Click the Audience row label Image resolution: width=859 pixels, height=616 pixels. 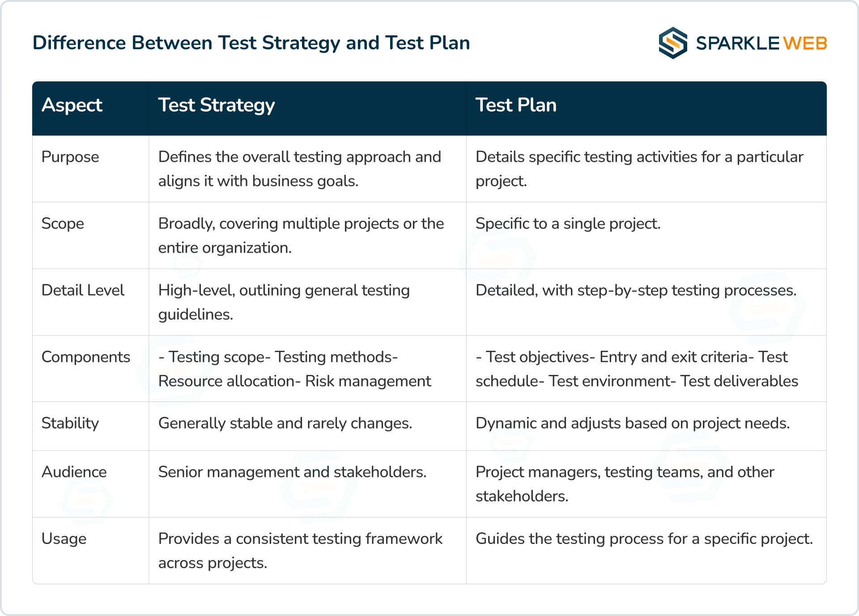click(x=74, y=472)
